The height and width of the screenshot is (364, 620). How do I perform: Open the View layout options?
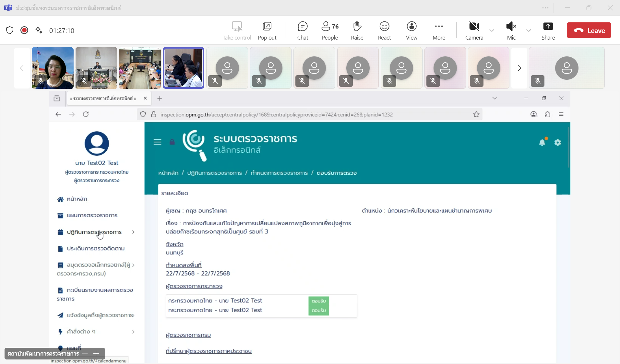(x=411, y=30)
